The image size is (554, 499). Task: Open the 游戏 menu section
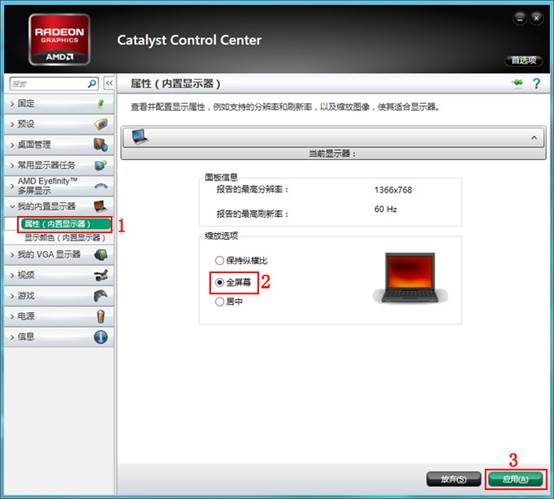click(59, 296)
